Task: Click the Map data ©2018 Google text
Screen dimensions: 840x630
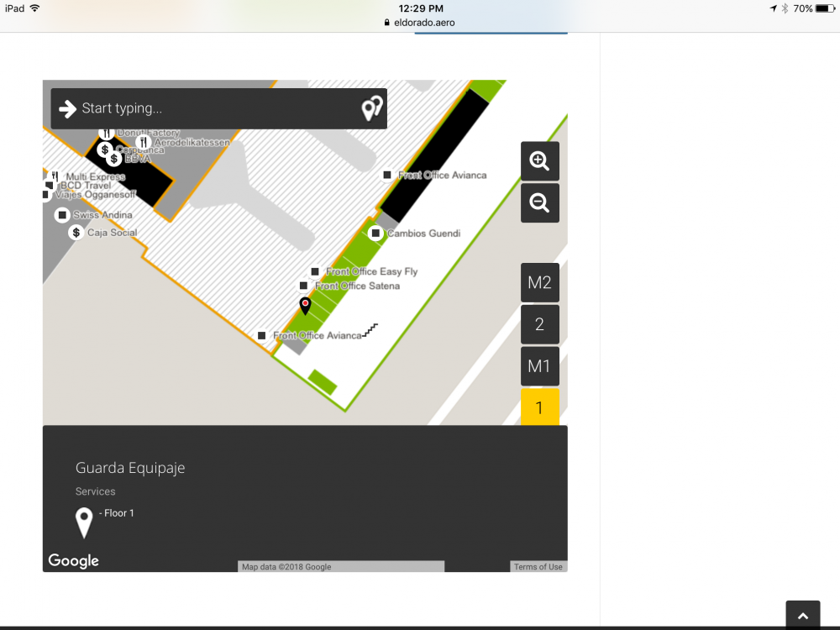Action: click(x=286, y=567)
